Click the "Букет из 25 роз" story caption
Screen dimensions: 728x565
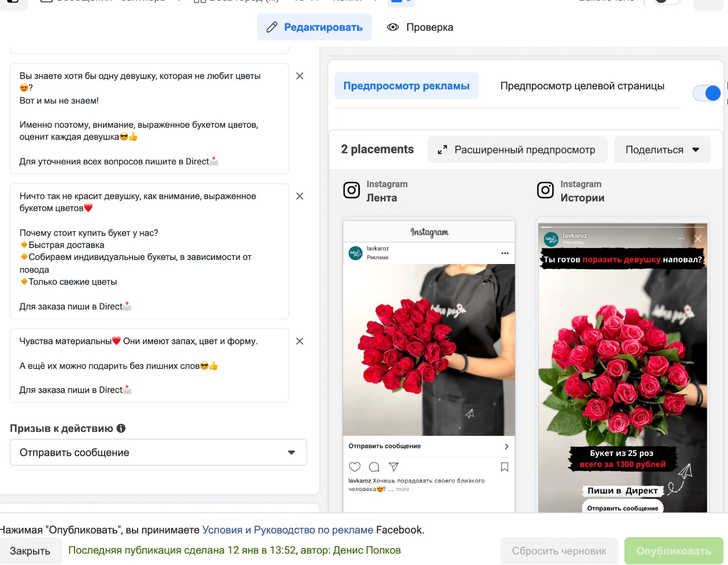coord(622,453)
